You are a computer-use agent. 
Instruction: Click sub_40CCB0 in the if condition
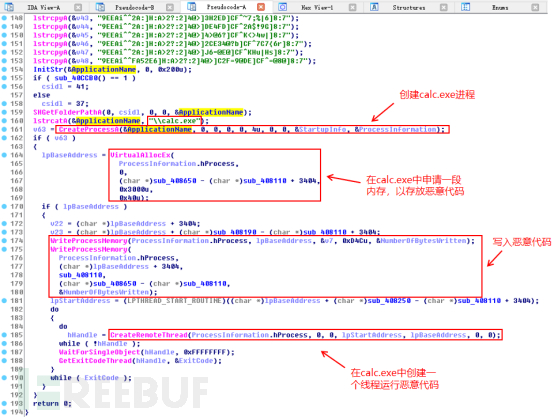(x=76, y=78)
